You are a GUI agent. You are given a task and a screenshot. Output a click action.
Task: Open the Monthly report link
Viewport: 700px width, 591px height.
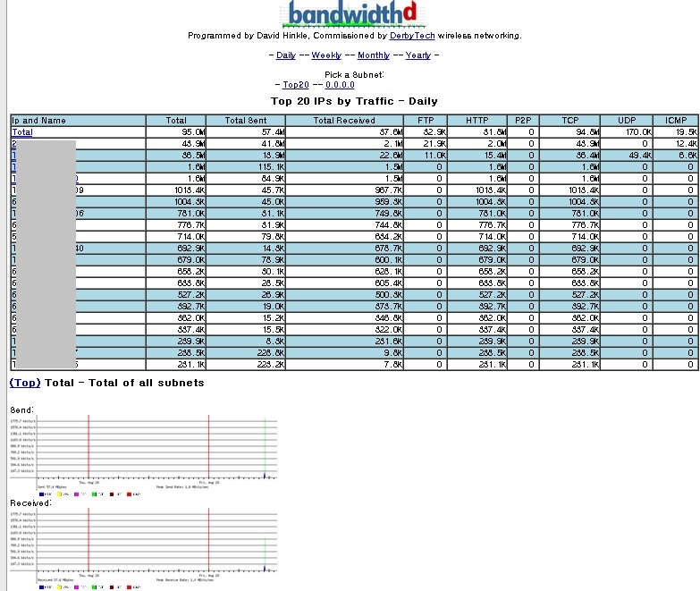373,55
